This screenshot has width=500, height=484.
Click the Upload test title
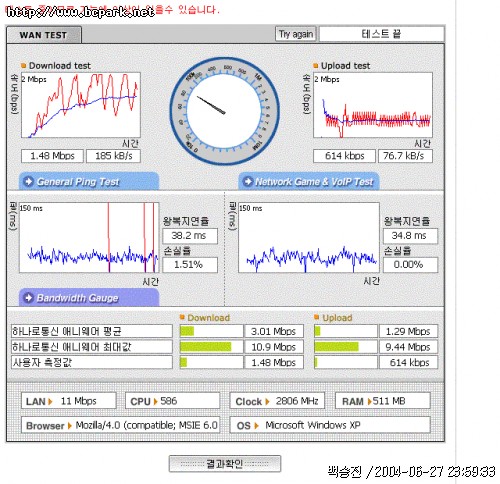[345, 66]
